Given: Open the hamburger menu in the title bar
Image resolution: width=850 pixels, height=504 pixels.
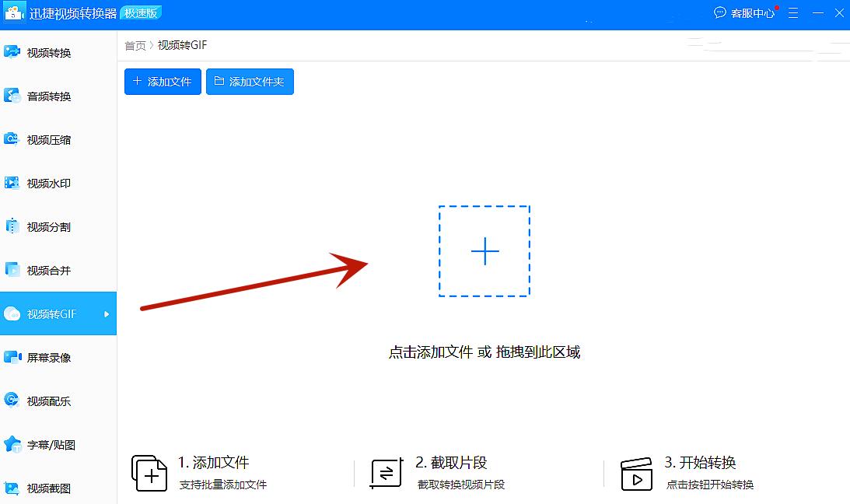Looking at the screenshot, I should pos(792,13).
